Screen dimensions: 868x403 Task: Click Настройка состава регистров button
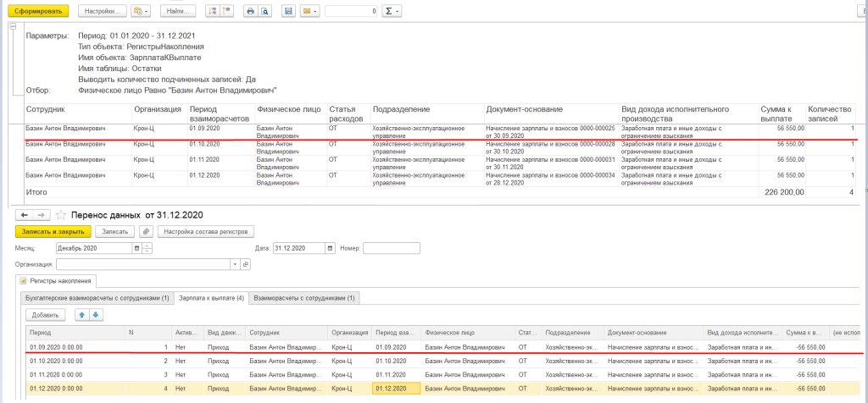pyautogui.click(x=206, y=231)
